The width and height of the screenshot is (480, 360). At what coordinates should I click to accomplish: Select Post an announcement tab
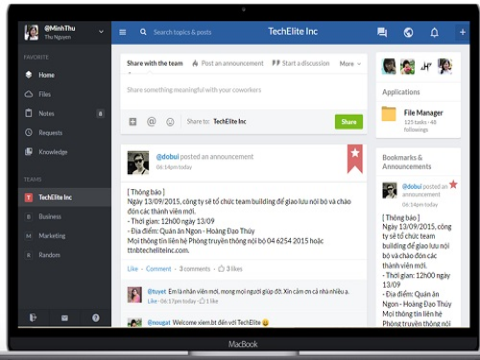tap(228, 63)
